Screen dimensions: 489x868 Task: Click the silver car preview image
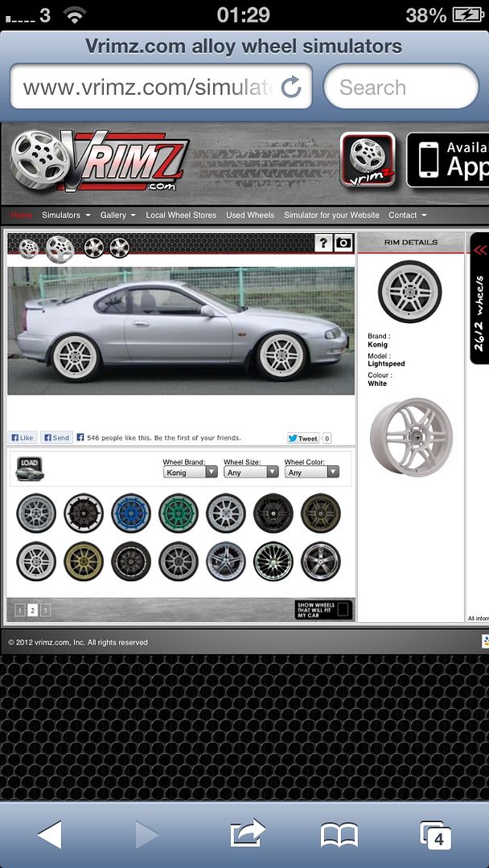click(181, 330)
